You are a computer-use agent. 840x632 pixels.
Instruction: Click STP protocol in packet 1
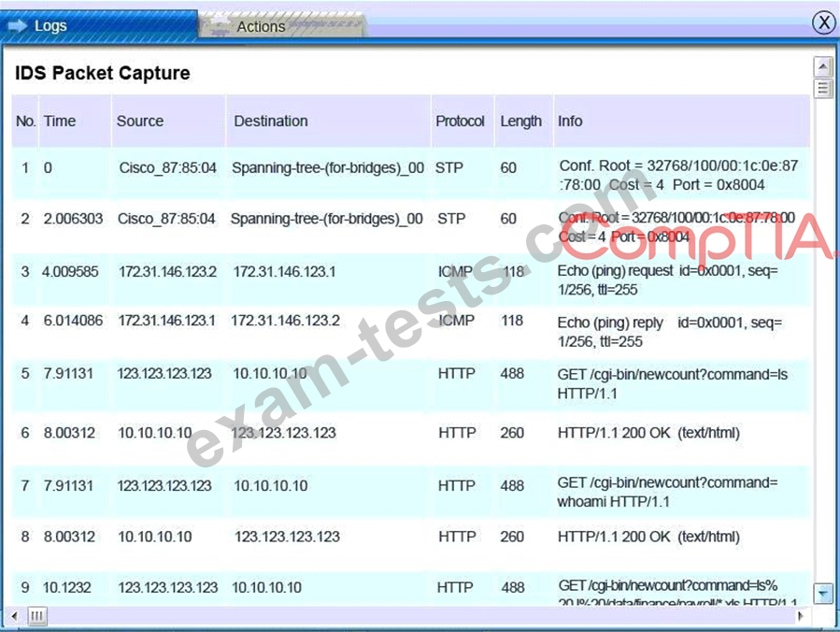(x=448, y=167)
